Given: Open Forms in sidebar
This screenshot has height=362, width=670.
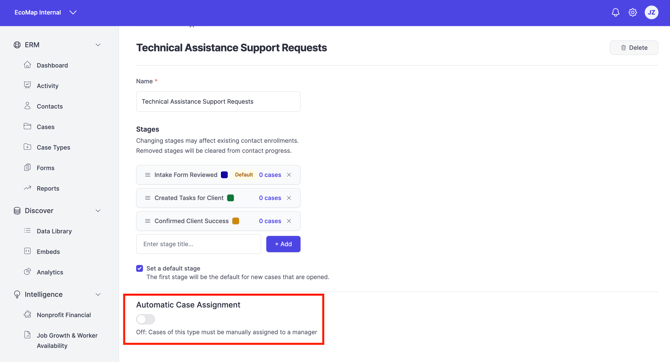Looking at the screenshot, I should point(45,168).
